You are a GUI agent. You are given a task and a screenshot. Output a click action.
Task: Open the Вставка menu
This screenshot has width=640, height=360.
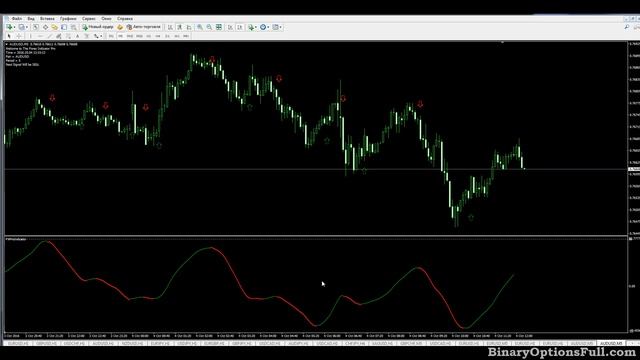click(x=47, y=18)
